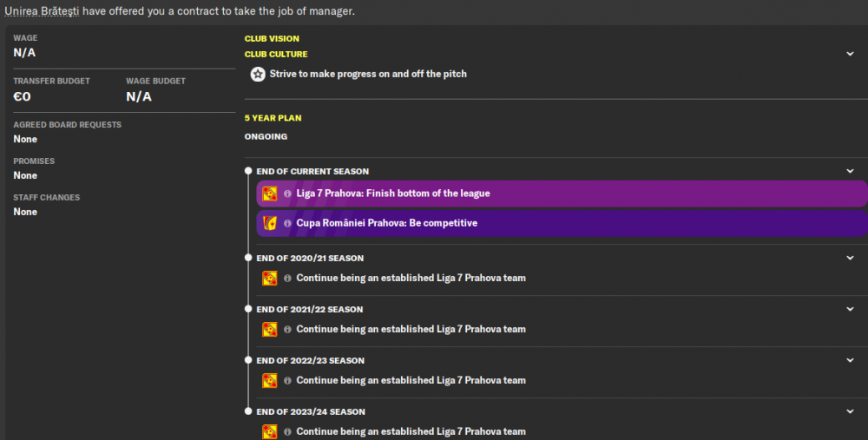Screen dimensions: 868x440
Task: Click the End of Current Season heading
Action: (x=312, y=172)
